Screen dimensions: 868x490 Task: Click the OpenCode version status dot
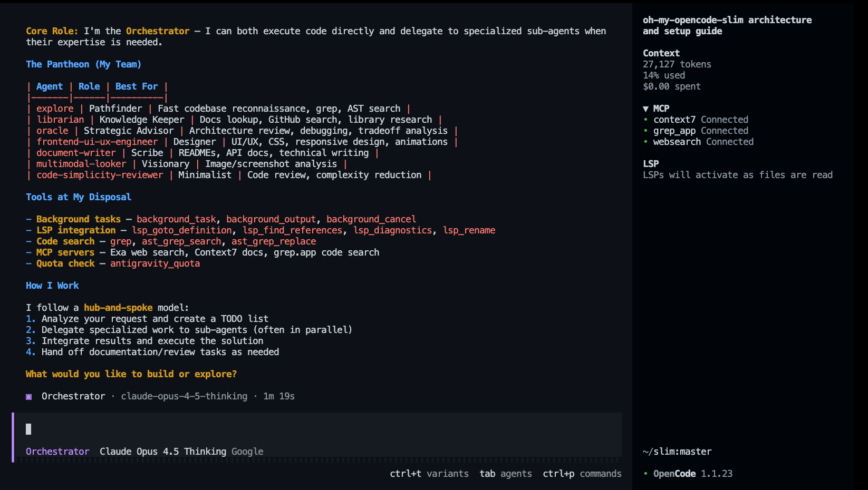coord(645,474)
